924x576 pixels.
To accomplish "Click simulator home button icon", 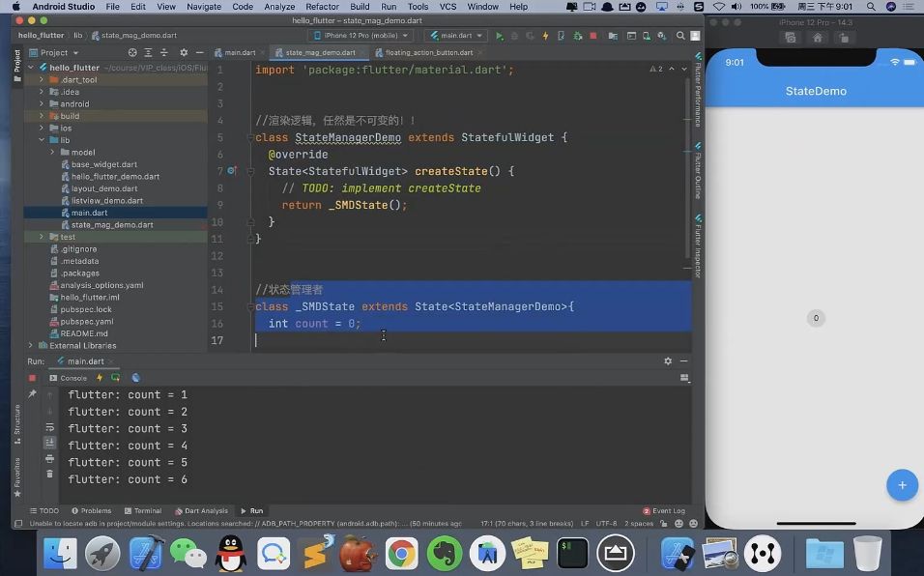I will 818,38.
